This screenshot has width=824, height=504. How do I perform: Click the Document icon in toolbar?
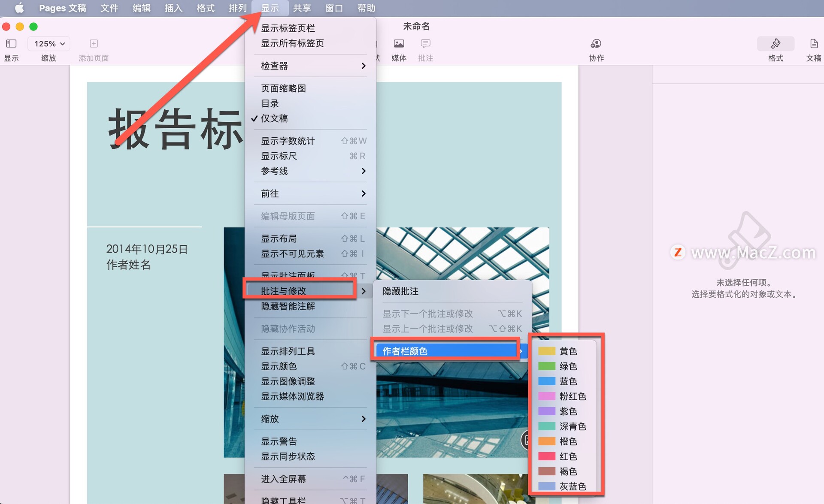[814, 43]
